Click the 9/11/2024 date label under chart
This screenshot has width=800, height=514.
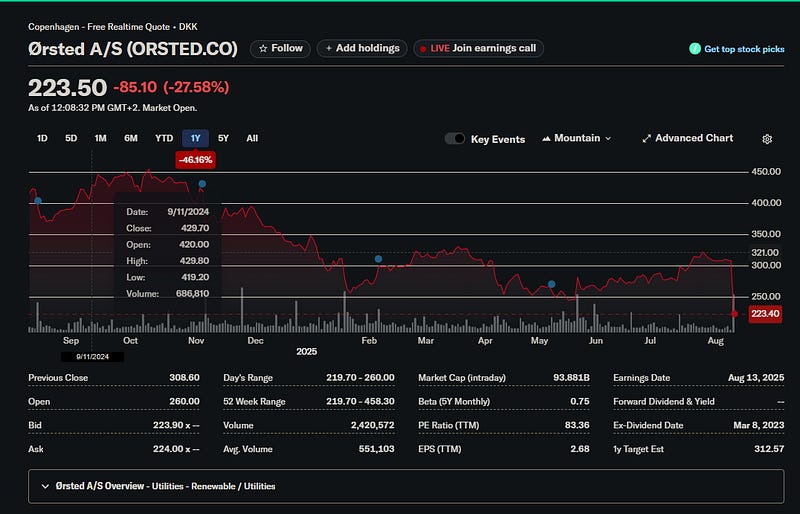92,357
